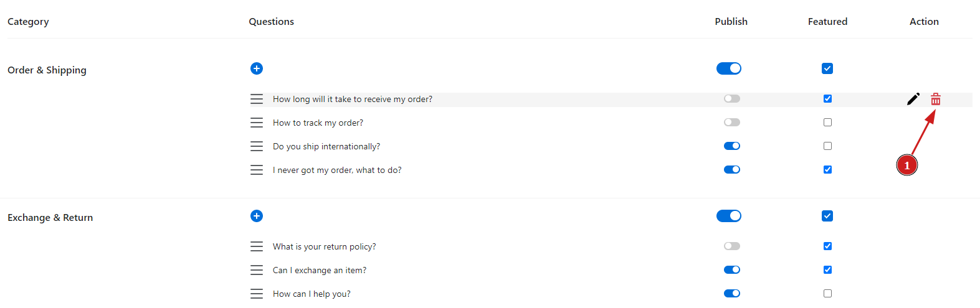
Task: Turn off publish for 'Do you ship internationally?'
Action: click(731, 146)
